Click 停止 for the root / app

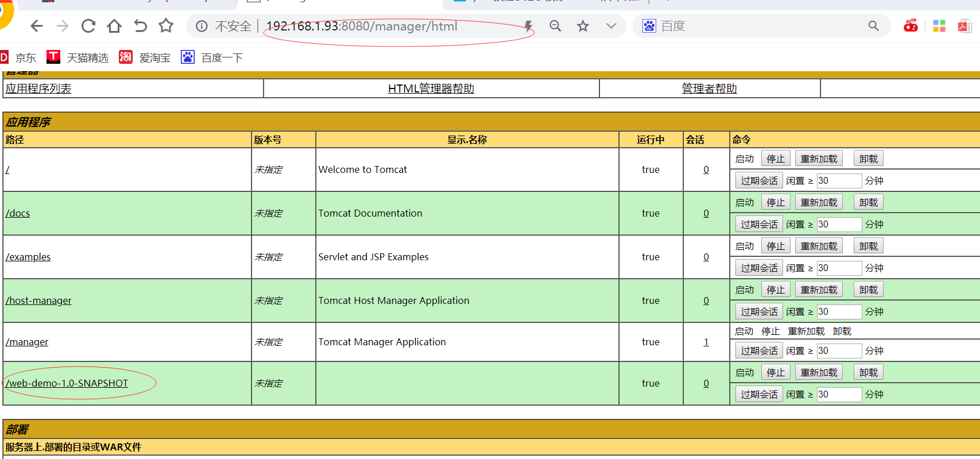pyautogui.click(x=776, y=159)
